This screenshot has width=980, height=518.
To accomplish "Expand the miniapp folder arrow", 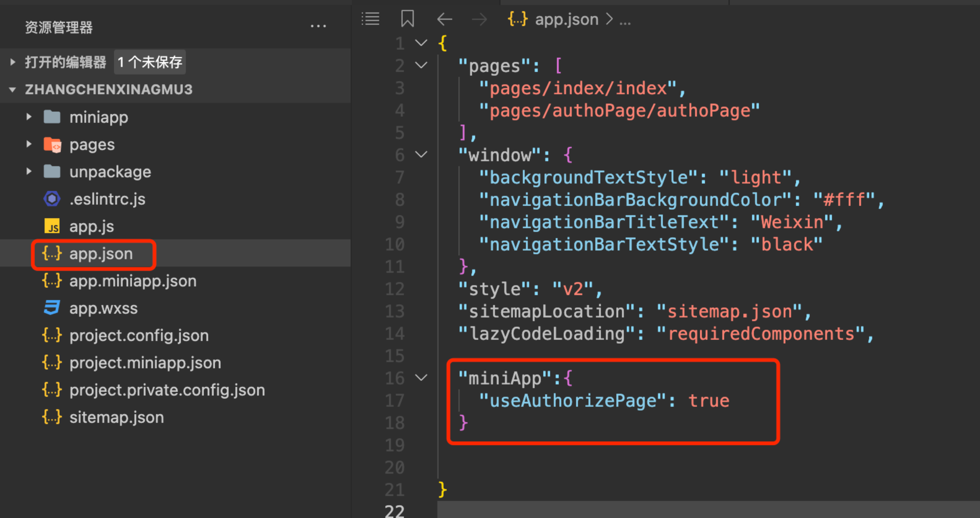I will (x=29, y=117).
